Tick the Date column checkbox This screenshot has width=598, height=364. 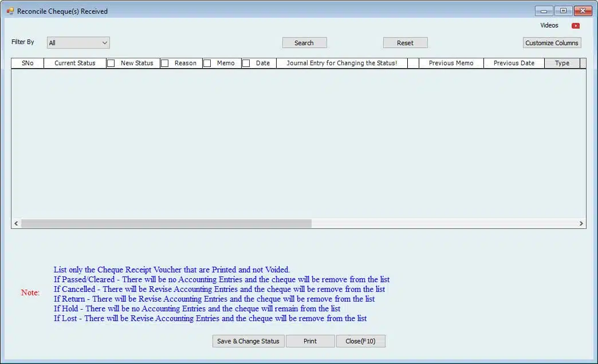246,64
